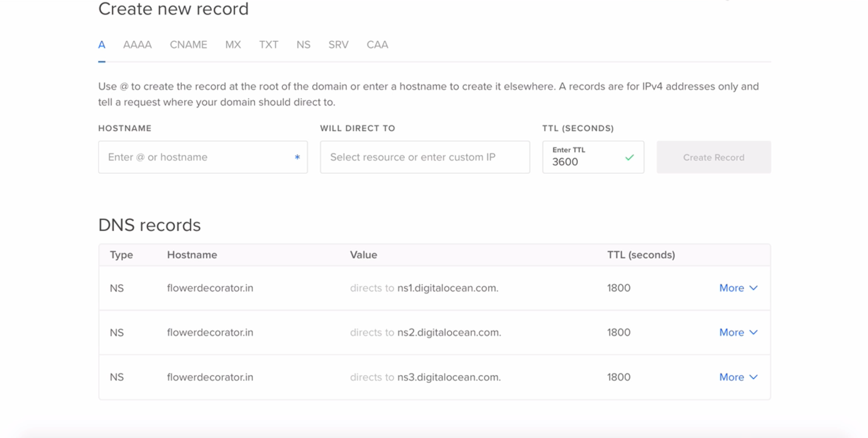Viewport: 868px width, 438px height.
Task: Click the chevron next to ns3 More
Action: (x=754, y=377)
